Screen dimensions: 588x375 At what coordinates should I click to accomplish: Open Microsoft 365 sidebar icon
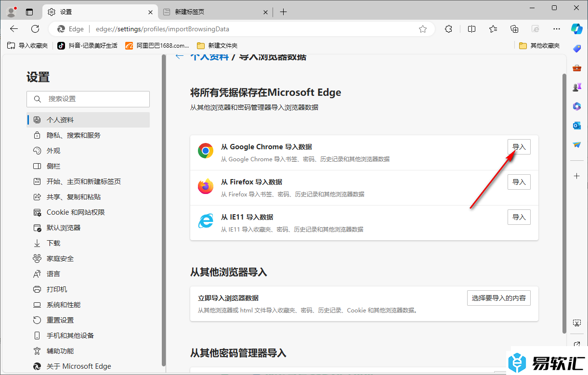[x=577, y=106]
